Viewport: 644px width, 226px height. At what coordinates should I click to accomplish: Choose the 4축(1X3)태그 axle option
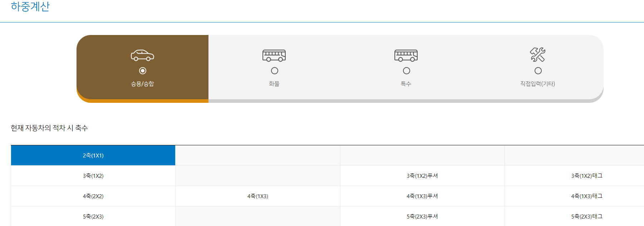tap(586, 196)
